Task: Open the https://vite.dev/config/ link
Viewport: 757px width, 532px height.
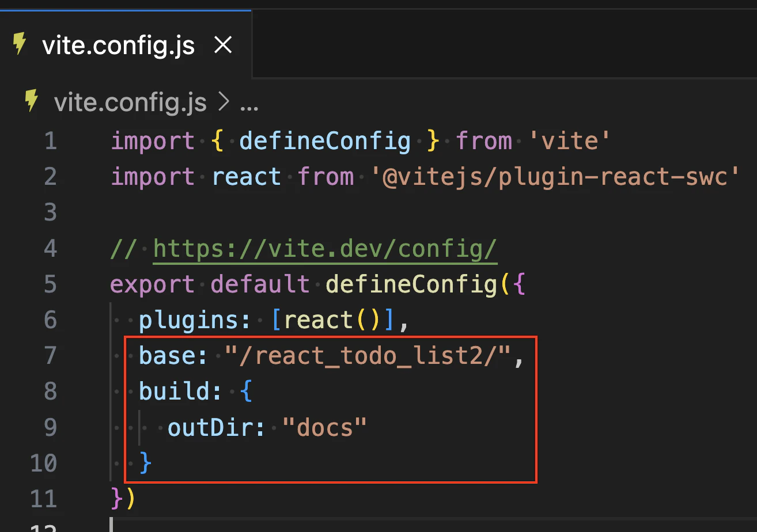Action: coord(324,248)
